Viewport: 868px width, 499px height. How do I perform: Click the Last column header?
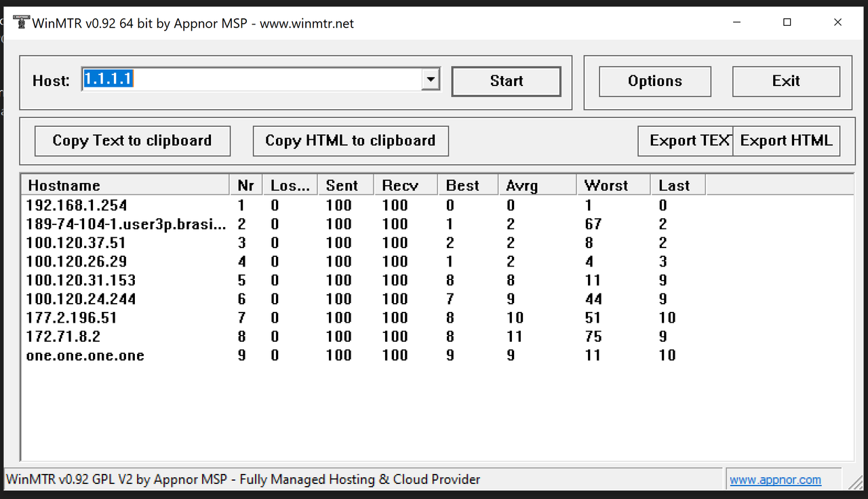tap(677, 186)
